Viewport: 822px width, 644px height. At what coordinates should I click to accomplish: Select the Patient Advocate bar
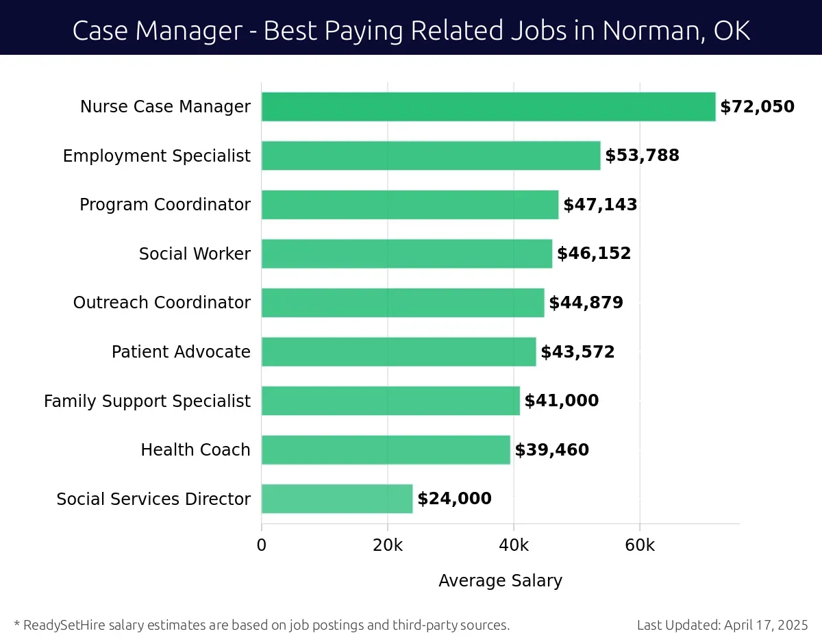point(399,351)
